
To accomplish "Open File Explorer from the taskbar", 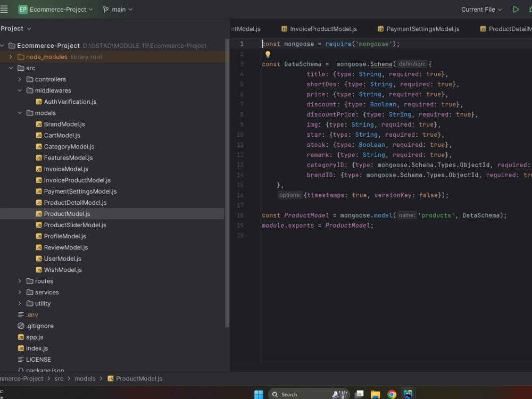I will 375,394.
